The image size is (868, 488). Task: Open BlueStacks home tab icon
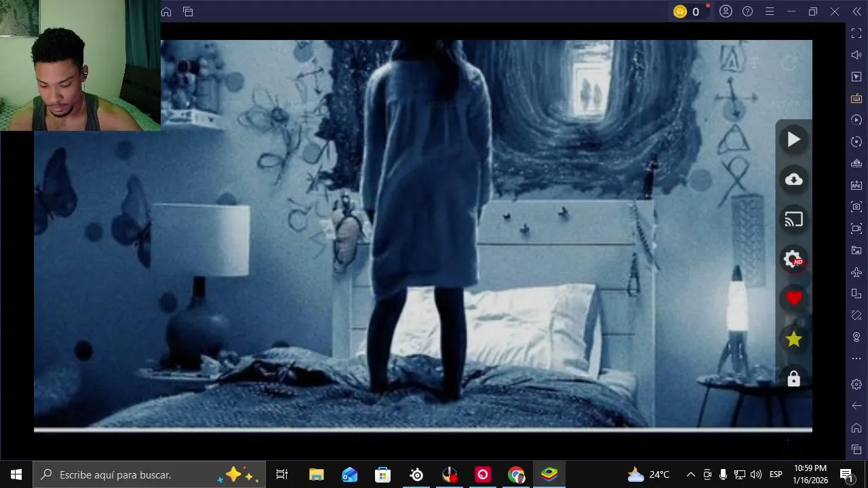pos(166,12)
